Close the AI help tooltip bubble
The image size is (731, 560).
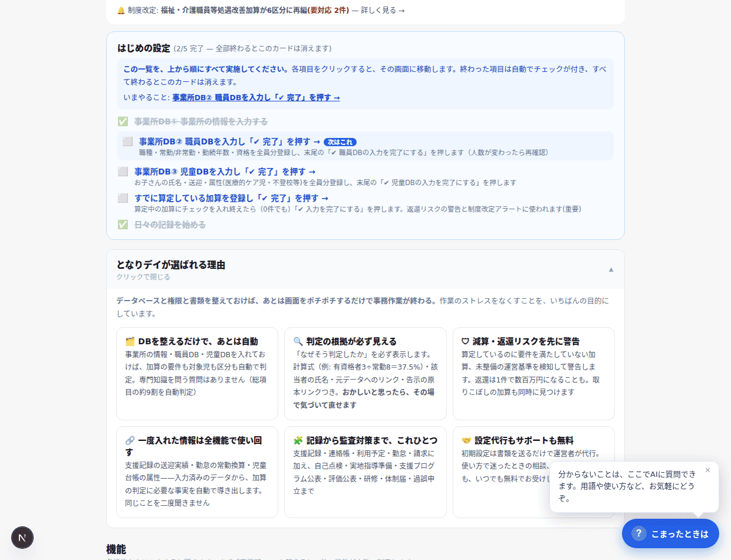pos(707,470)
